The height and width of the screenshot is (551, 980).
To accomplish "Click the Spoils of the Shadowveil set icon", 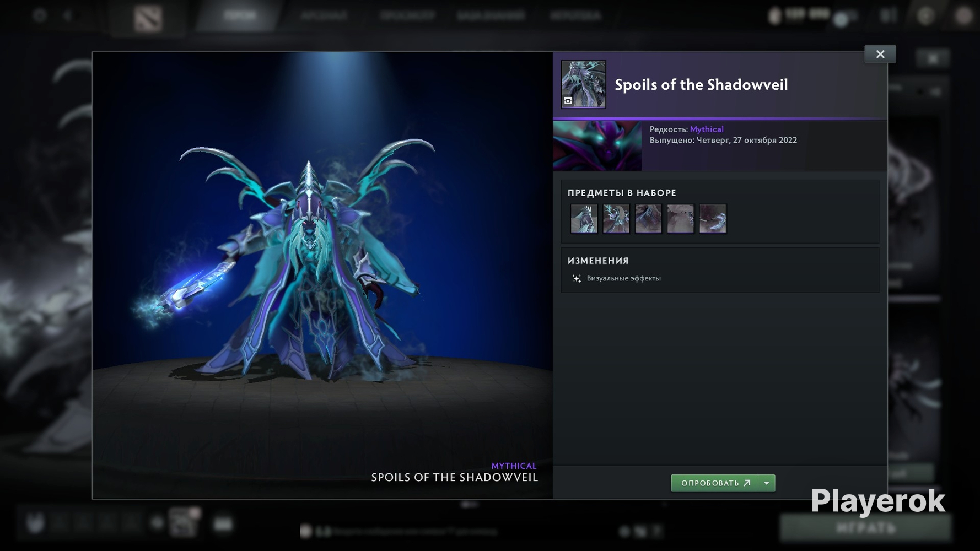I will pos(584,84).
